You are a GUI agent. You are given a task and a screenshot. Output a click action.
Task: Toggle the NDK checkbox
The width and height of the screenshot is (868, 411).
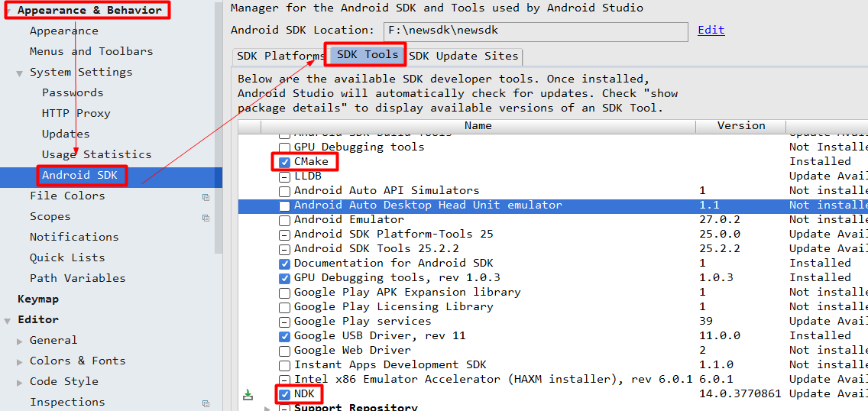pyautogui.click(x=284, y=394)
